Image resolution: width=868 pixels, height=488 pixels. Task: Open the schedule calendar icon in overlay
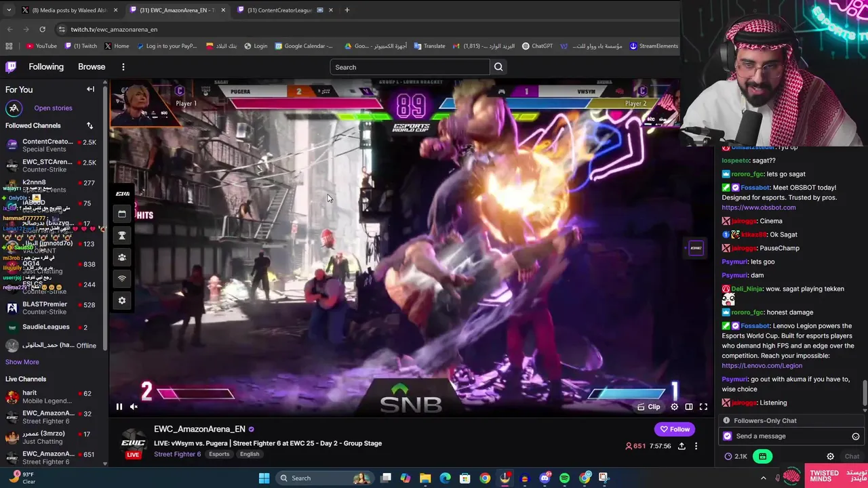(122, 214)
